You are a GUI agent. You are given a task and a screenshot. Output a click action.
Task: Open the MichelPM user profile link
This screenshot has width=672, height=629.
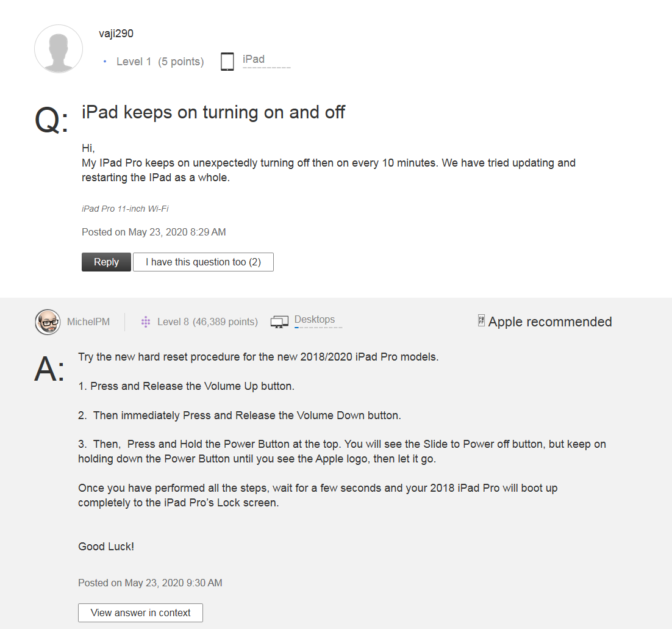tap(89, 322)
